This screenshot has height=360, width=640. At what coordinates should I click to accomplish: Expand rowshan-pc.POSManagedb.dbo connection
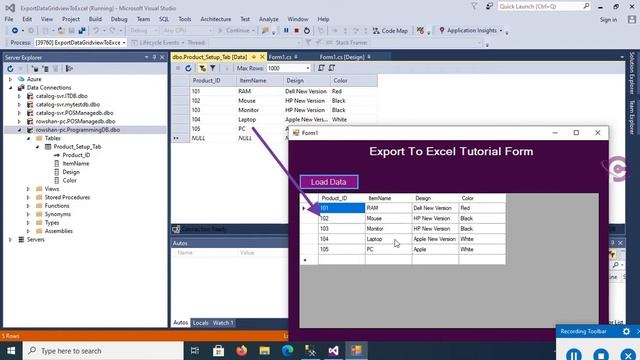[x=19, y=122]
